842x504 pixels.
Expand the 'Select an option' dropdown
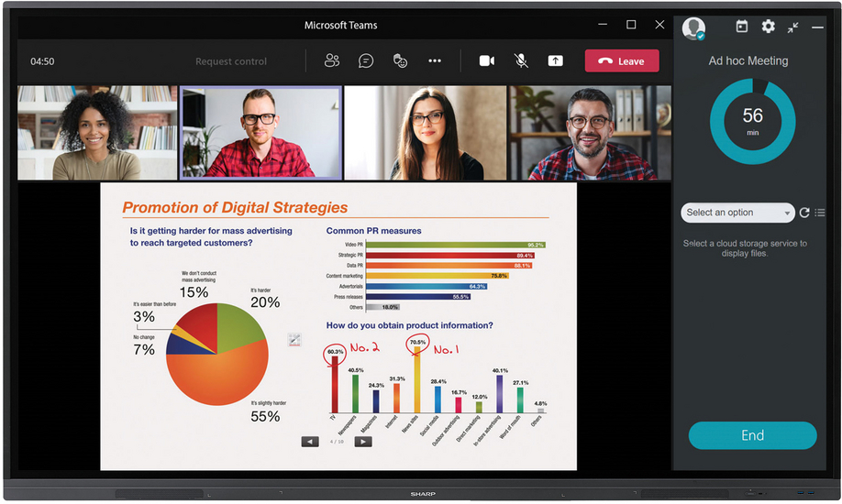[x=737, y=213]
